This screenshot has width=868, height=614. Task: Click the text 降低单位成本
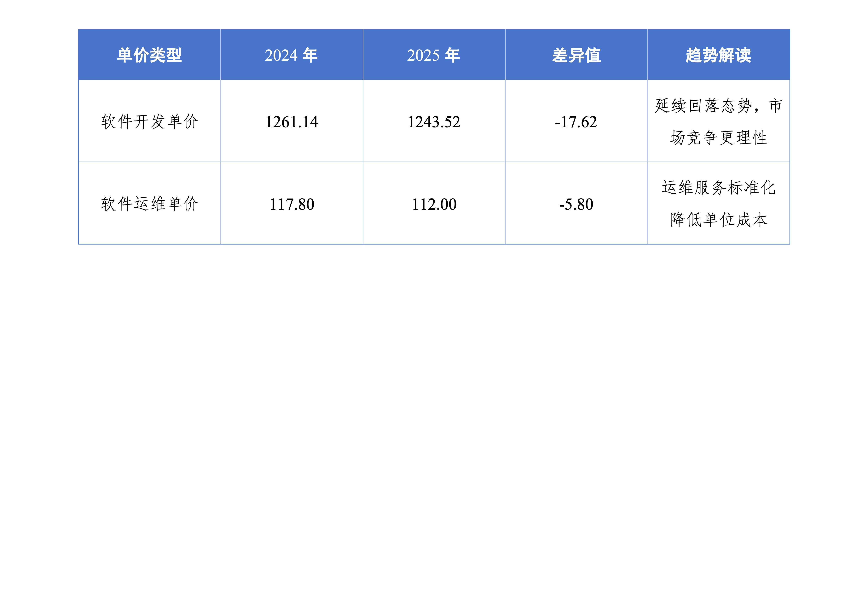pyautogui.click(x=718, y=220)
